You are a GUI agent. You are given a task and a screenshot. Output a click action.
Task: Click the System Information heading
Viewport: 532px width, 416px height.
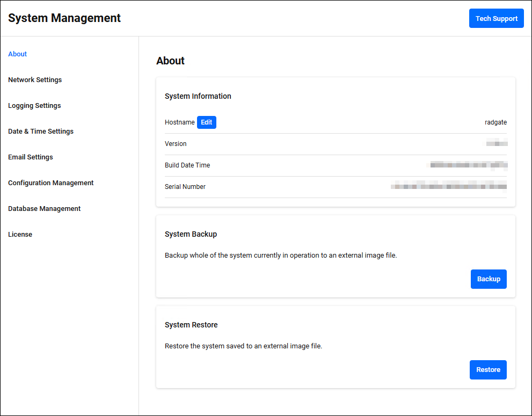pyautogui.click(x=198, y=97)
